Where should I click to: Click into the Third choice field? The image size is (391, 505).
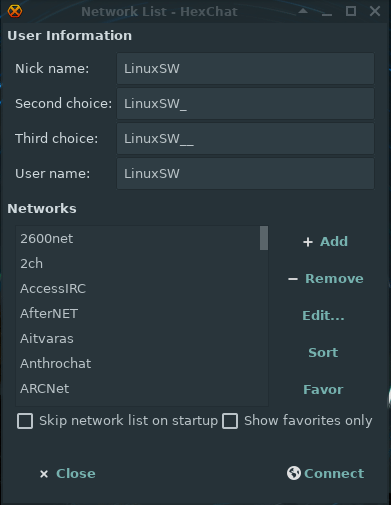point(245,139)
